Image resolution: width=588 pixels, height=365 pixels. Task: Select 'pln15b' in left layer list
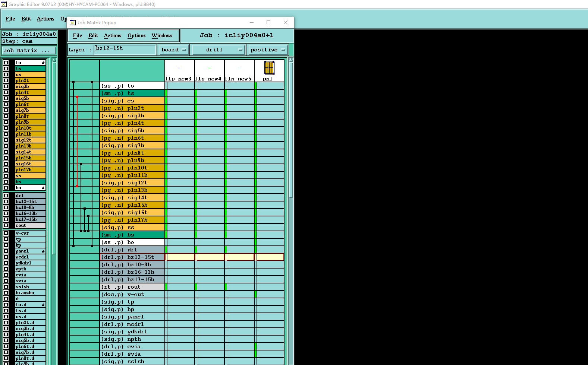tap(30, 158)
